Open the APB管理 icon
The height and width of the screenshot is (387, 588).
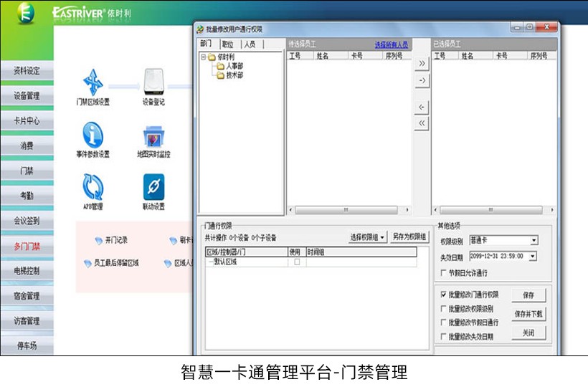(x=93, y=187)
